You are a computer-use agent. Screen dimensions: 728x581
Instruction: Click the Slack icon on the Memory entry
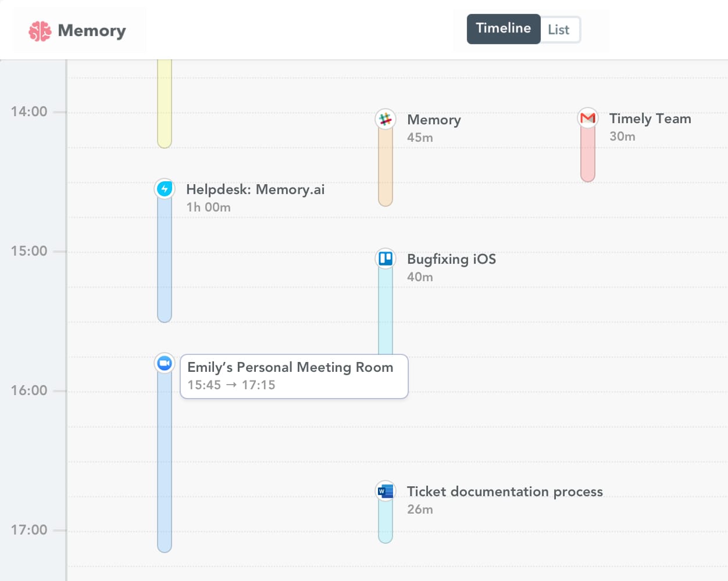pos(385,119)
